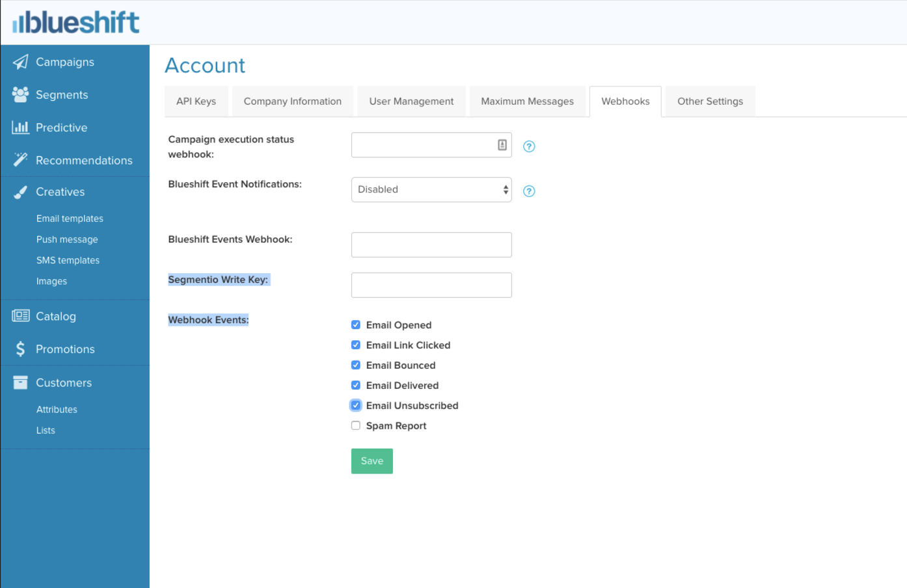907x588 pixels.
Task: Disable the Email Unsubscribed checkbox
Action: 356,405
